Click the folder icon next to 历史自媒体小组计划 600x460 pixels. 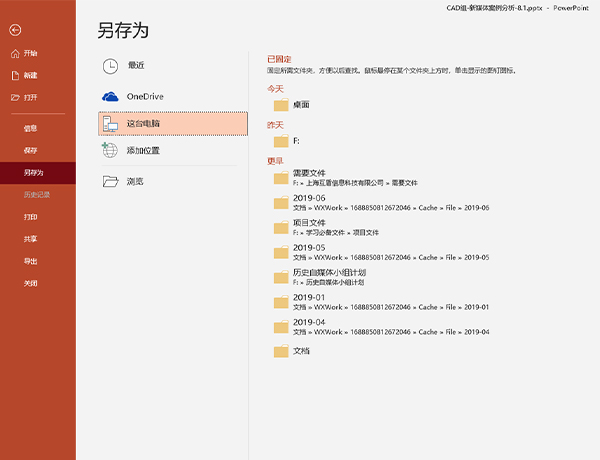point(281,277)
